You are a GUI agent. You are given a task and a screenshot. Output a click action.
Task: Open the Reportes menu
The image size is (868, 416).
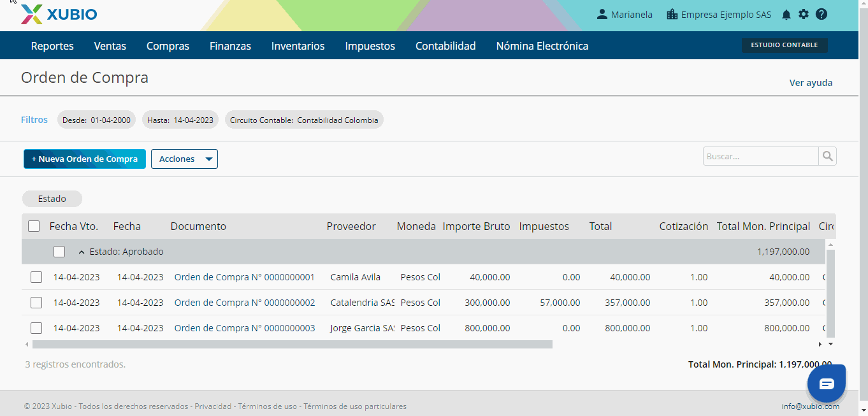pyautogui.click(x=52, y=46)
